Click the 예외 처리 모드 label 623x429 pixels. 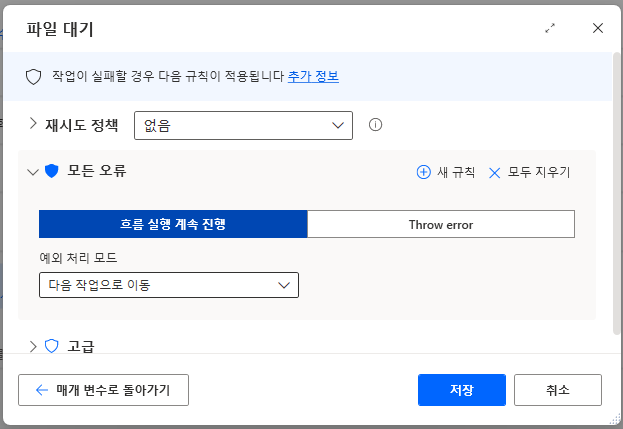78,258
